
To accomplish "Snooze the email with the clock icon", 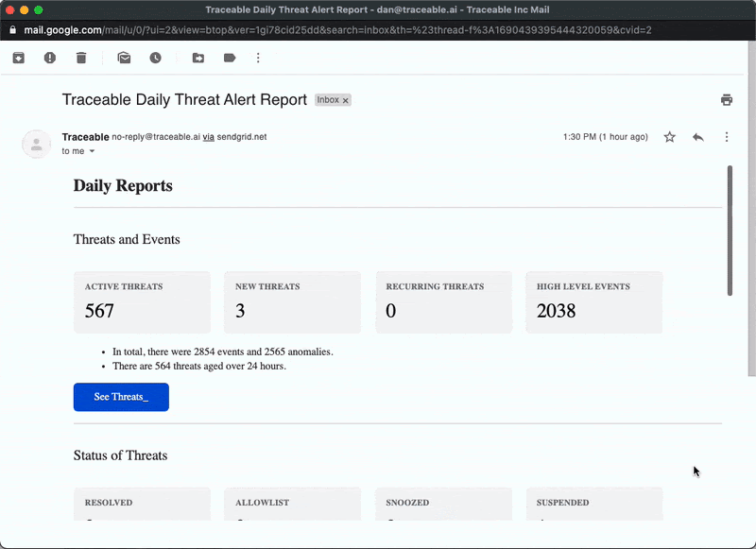I will click(x=155, y=58).
